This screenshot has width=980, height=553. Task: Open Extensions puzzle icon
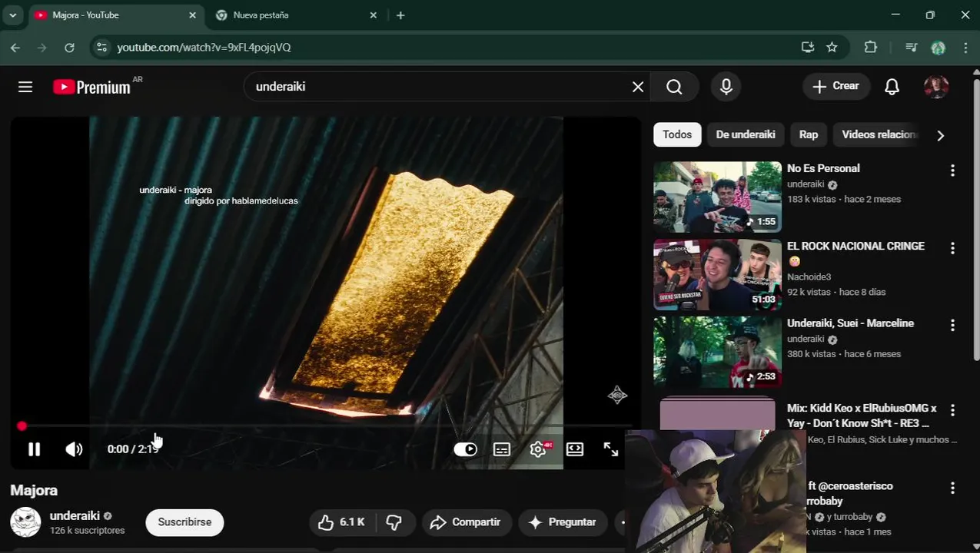[x=870, y=48]
